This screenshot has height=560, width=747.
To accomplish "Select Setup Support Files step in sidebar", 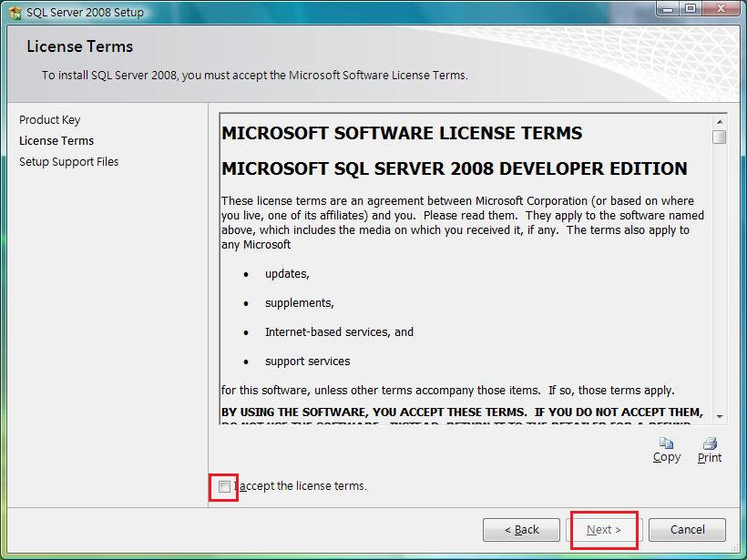I will pos(68,162).
